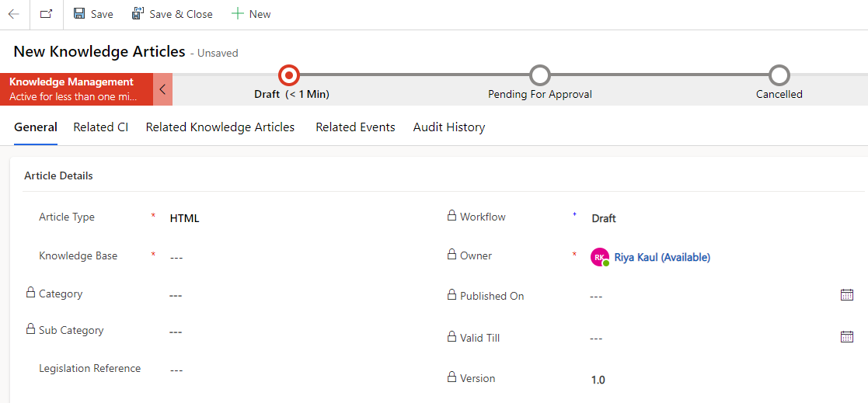Open the Published On calendar picker
The height and width of the screenshot is (403, 868).
coord(846,294)
